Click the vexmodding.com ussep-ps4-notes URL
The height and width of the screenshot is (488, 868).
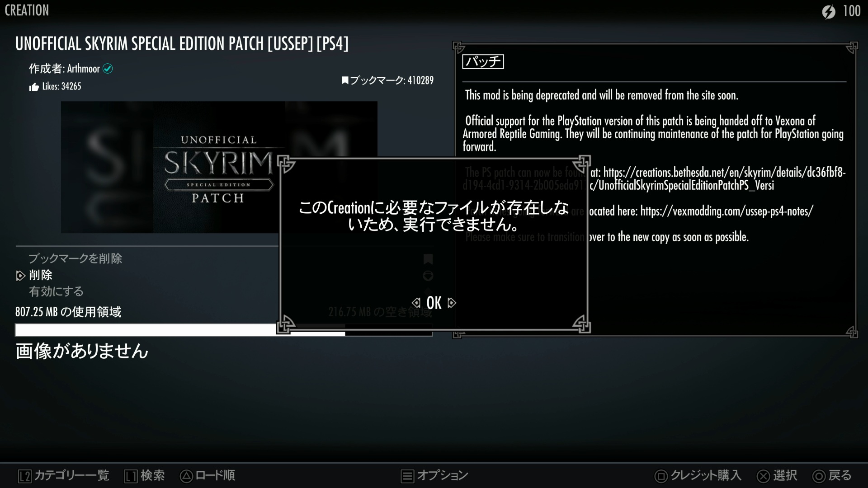point(726,211)
